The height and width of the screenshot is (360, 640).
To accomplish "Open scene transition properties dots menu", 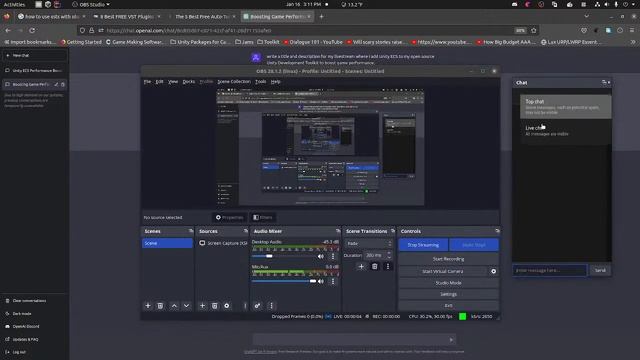I will [388, 267].
